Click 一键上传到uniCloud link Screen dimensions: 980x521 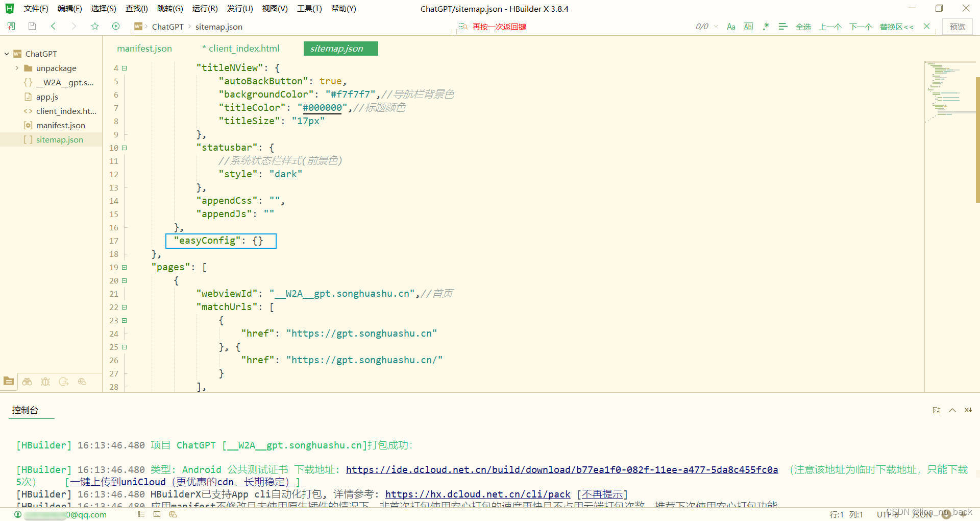tap(182, 482)
